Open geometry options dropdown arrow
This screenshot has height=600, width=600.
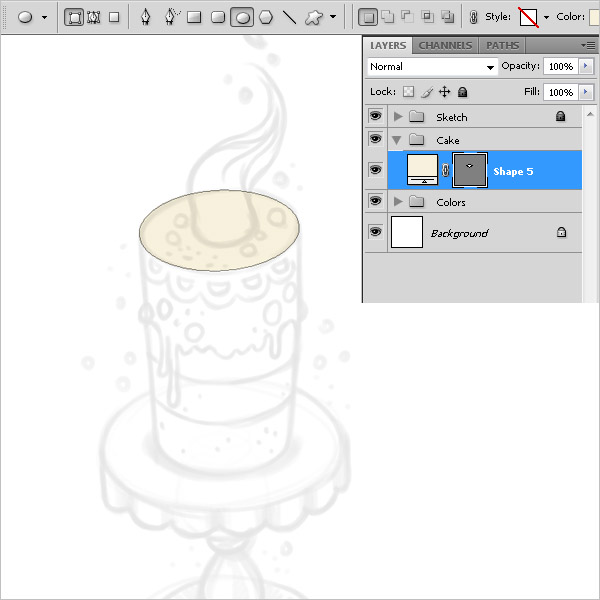coord(333,17)
